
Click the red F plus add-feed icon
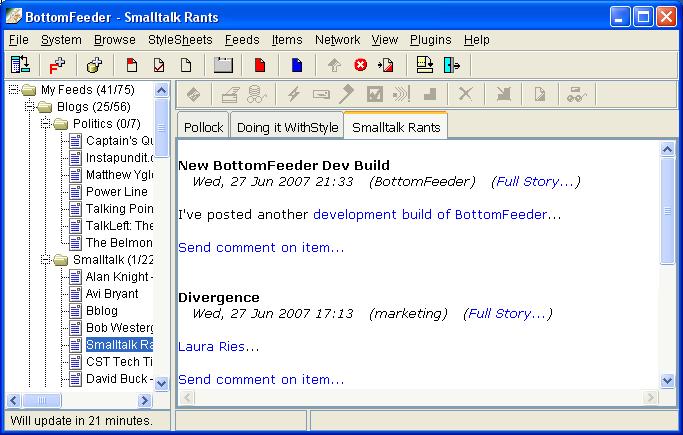point(57,65)
